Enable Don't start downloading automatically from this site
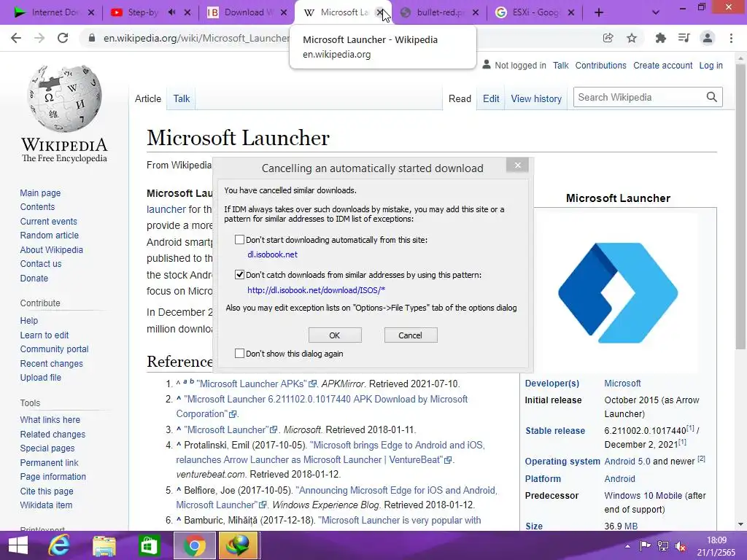 click(239, 239)
